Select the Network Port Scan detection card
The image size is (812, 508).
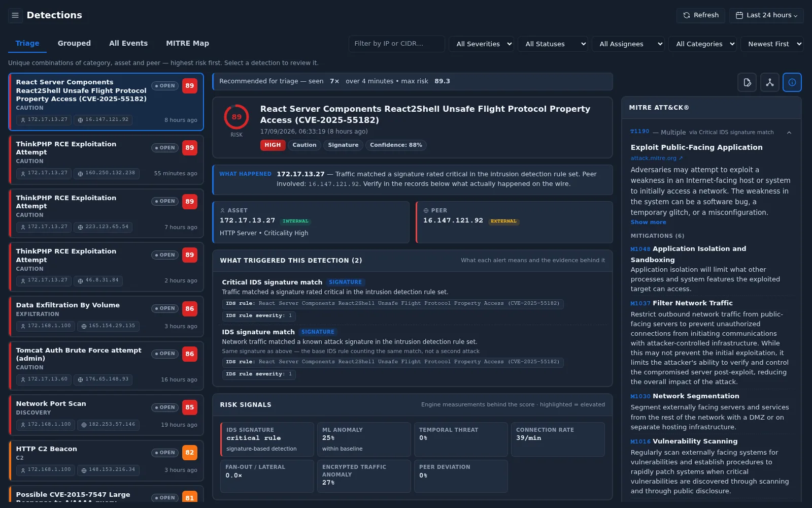point(106,415)
